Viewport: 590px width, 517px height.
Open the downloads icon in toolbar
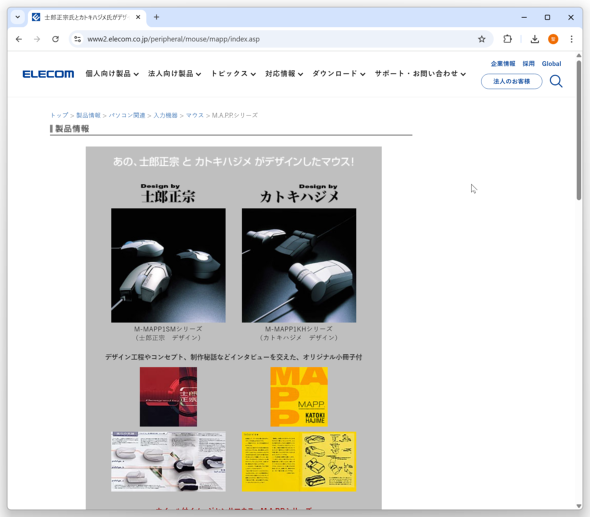coord(535,39)
